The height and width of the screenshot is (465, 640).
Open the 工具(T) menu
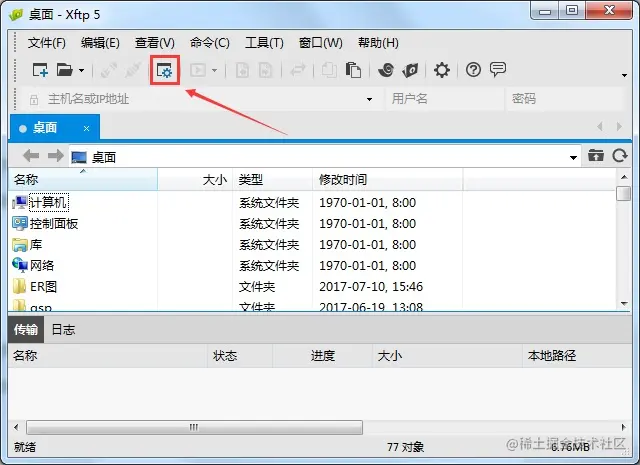tap(264, 42)
